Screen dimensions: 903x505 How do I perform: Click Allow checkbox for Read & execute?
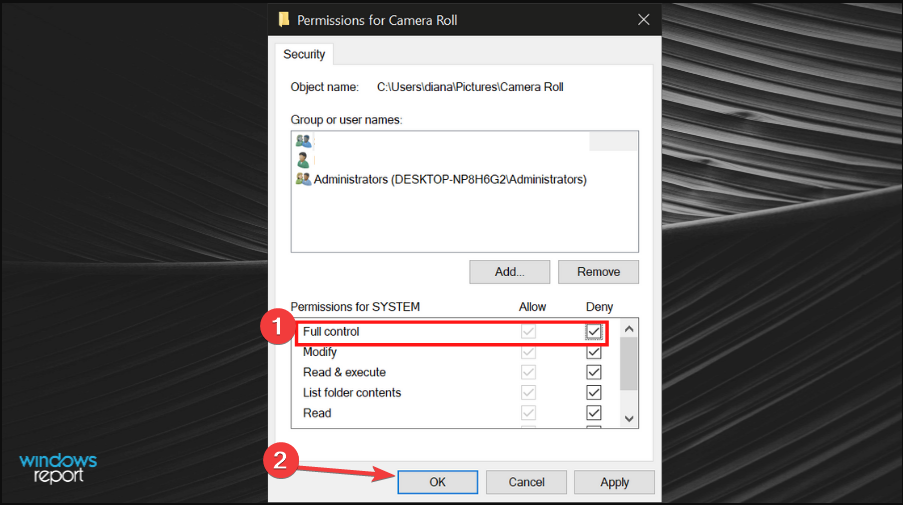coord(528,372)
